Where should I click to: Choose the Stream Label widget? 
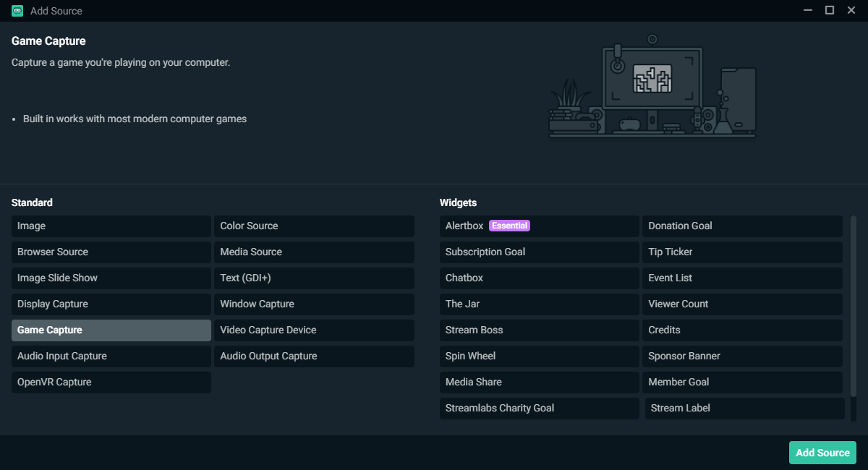[x=745, y=409]
